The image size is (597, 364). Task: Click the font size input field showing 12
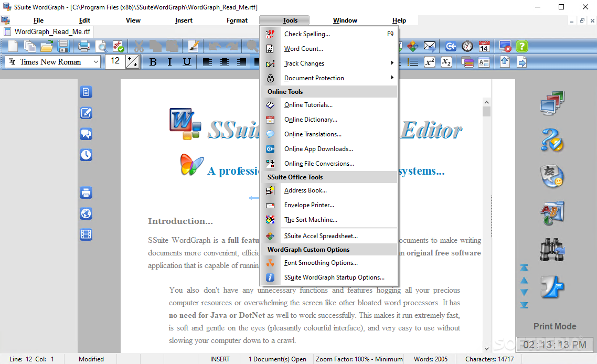115,61
